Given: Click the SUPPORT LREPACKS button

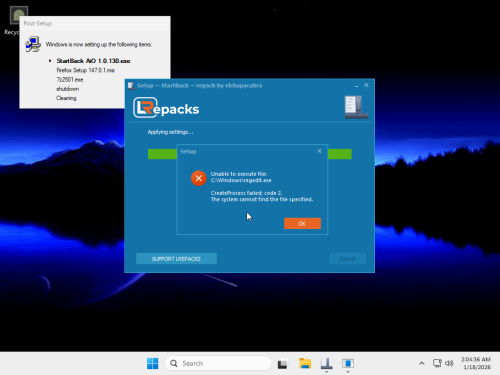Looking at the screenshot, I should [176, 259].
